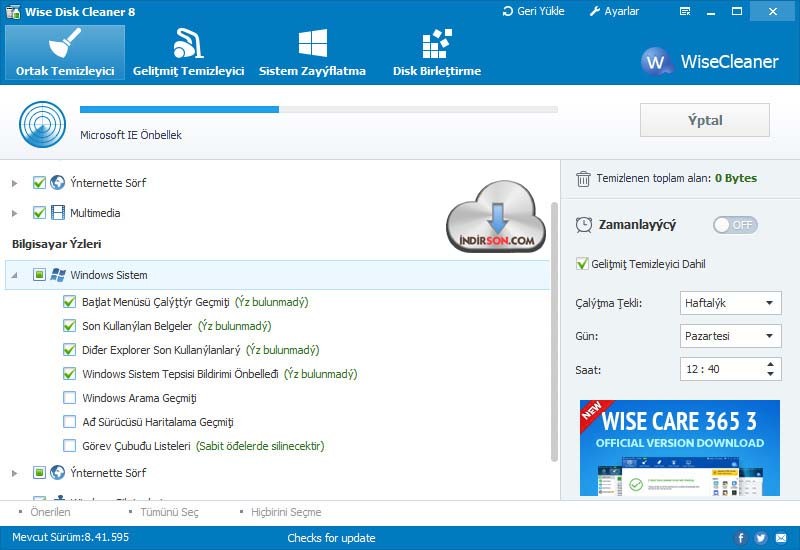Click Mevcut Sürüm:8.41.595 version text

(x=70, y=537)
